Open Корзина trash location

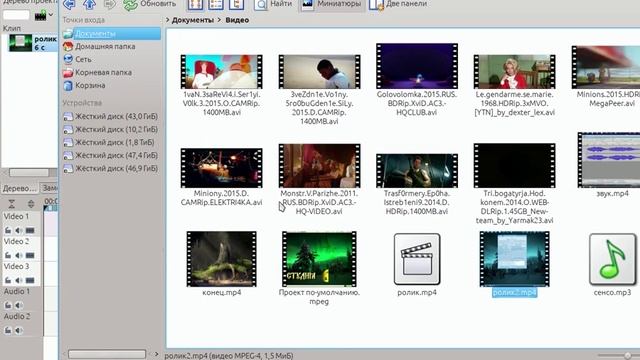point(84,86)
